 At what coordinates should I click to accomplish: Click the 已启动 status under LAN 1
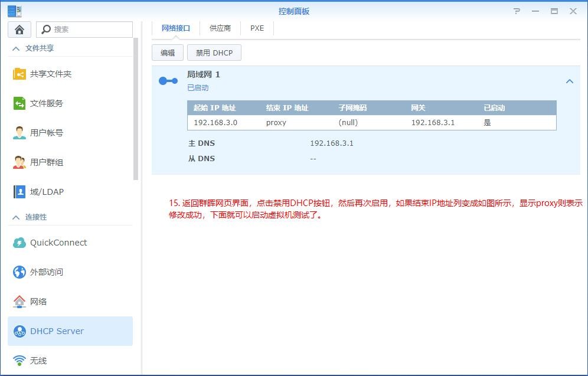coord(198,88)
